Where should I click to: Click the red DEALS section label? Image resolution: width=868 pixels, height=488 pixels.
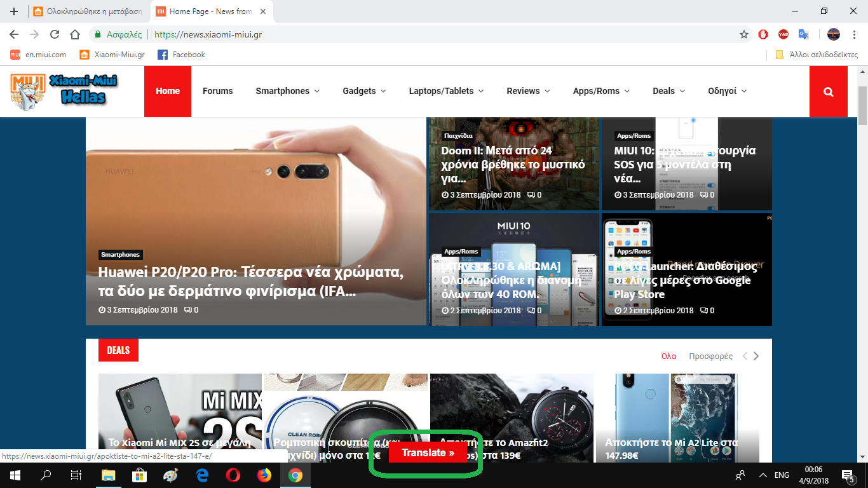pyautogui.click(x=118, y=350)
